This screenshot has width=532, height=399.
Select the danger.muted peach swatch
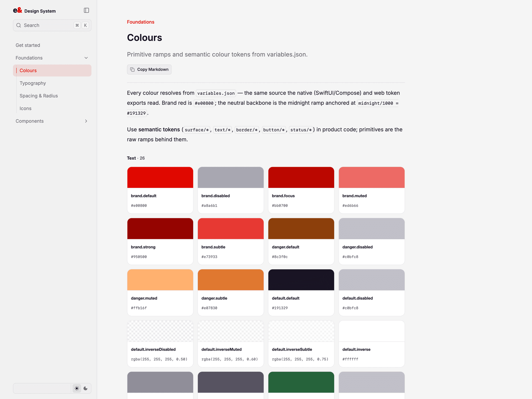pyautogui.click(x=160, y=280)
